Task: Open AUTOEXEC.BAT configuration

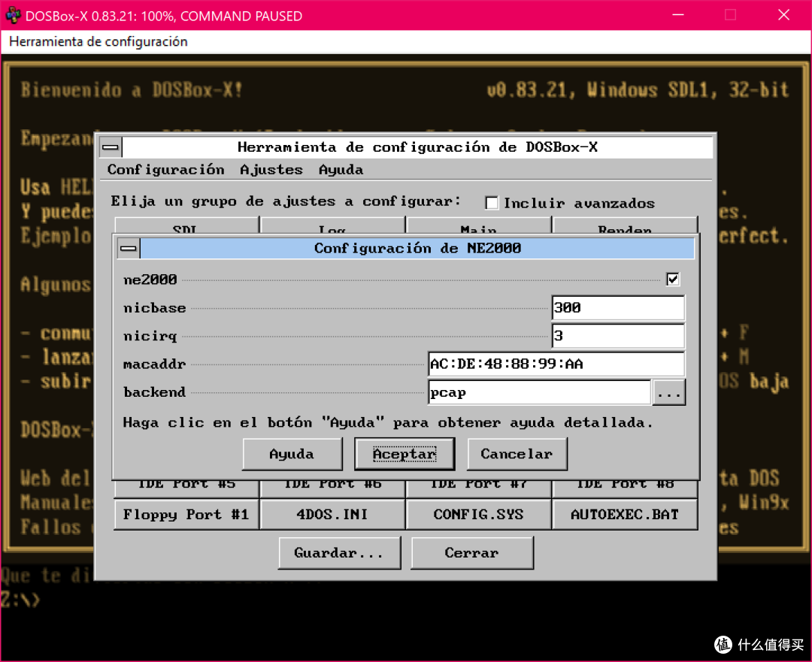Action: (625, 514)
